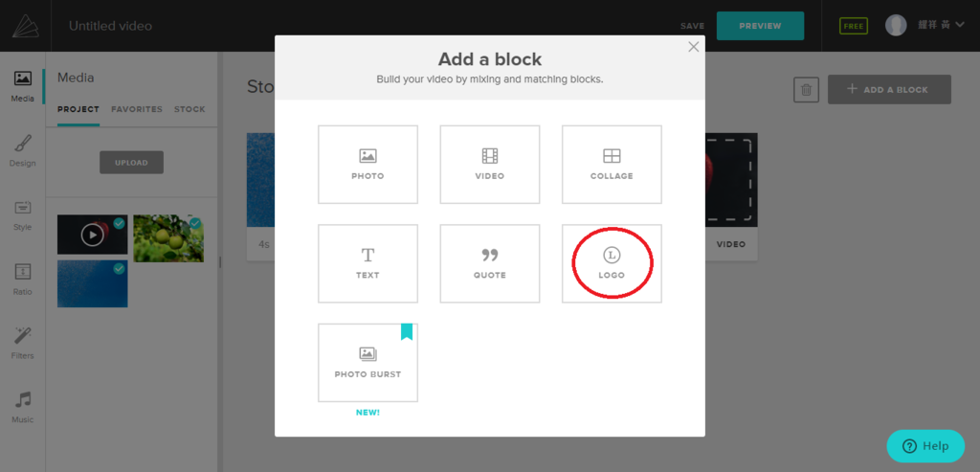Open the Design sidebar panel
The height and width of the screenshot is (472, 980).
(22, 150)
